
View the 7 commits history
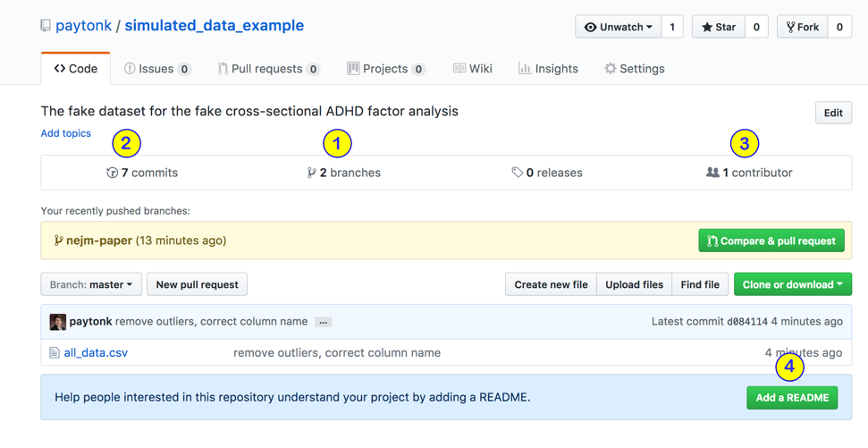pyautogui.click(x=142, y=173)
